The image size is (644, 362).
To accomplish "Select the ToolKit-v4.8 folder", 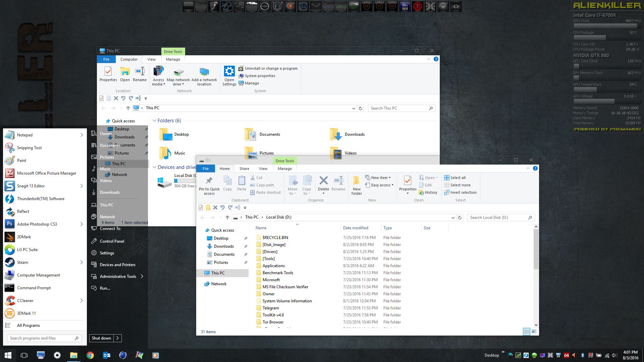I will point(273,315).
